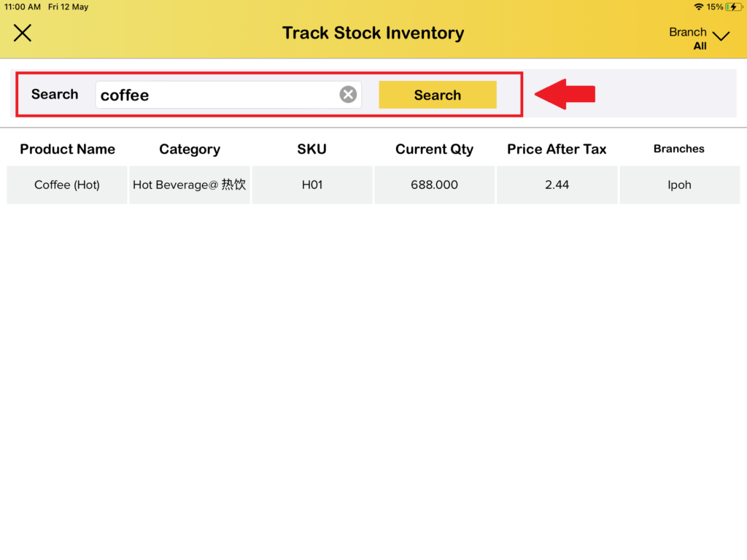Tap the H01 SKU cell
This screenshot has height=560, width=747.
tap(311, 185)
